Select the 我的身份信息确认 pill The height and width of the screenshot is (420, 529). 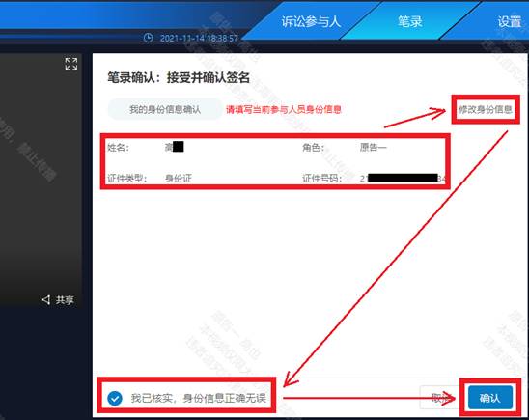[x=165, y=109]
